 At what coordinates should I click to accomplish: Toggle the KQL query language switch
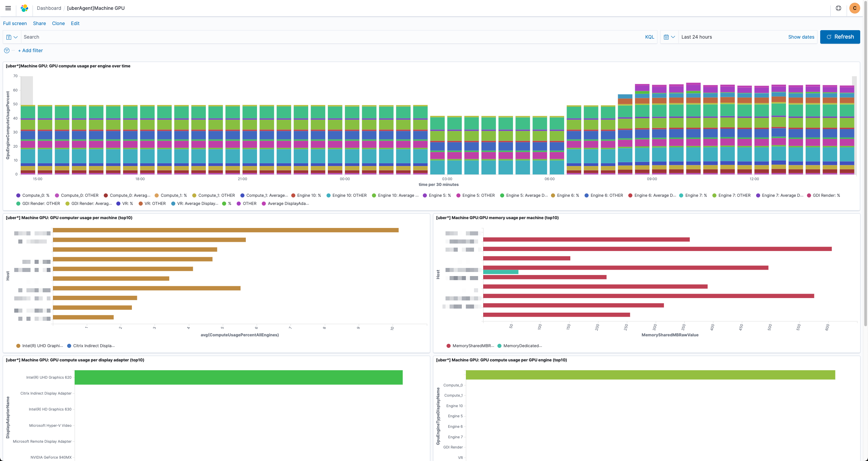pyautogui.click(x=649, y=37)
